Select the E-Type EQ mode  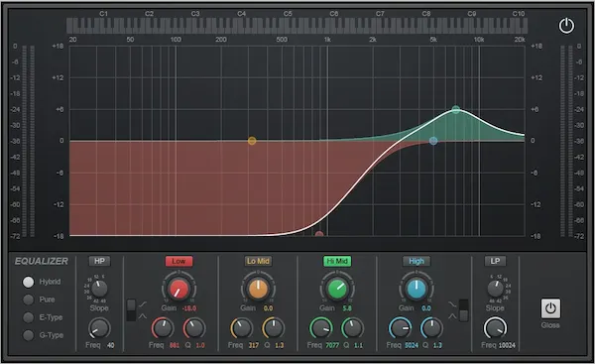(28, 317)
